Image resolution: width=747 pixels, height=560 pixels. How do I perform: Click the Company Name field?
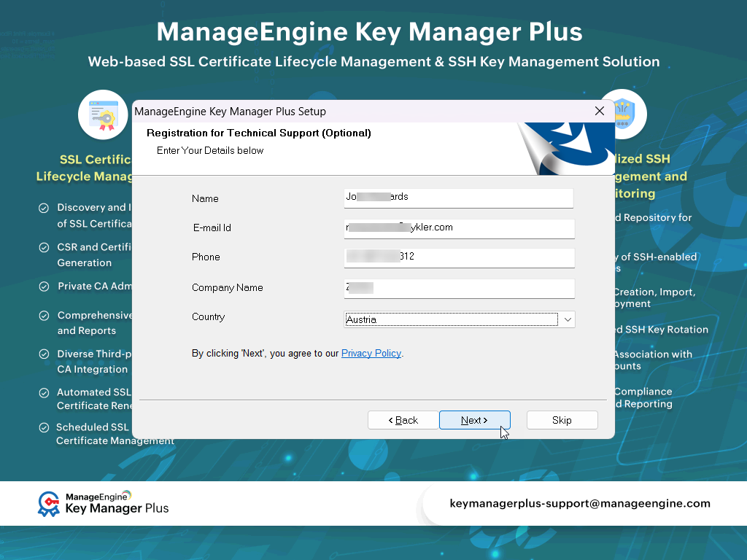460,289
